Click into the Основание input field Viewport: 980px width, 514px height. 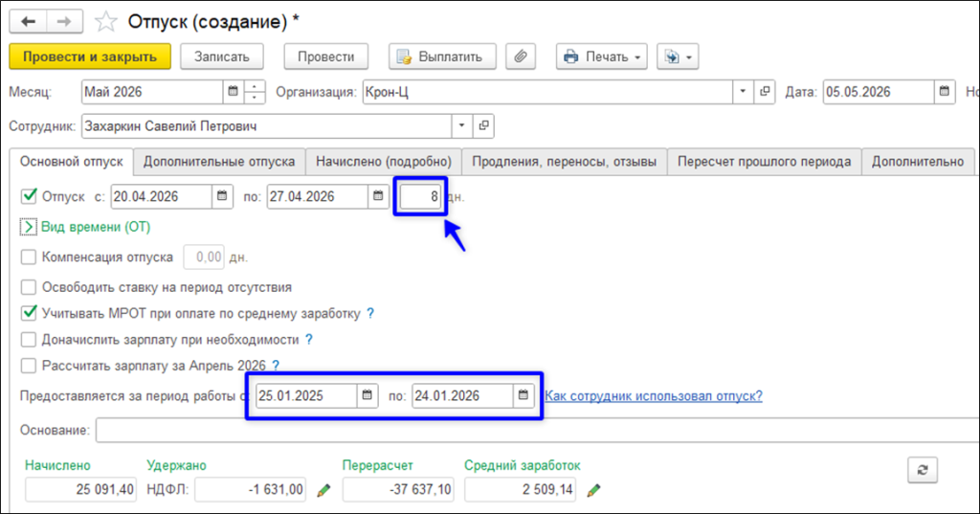(x=538, y=430)
